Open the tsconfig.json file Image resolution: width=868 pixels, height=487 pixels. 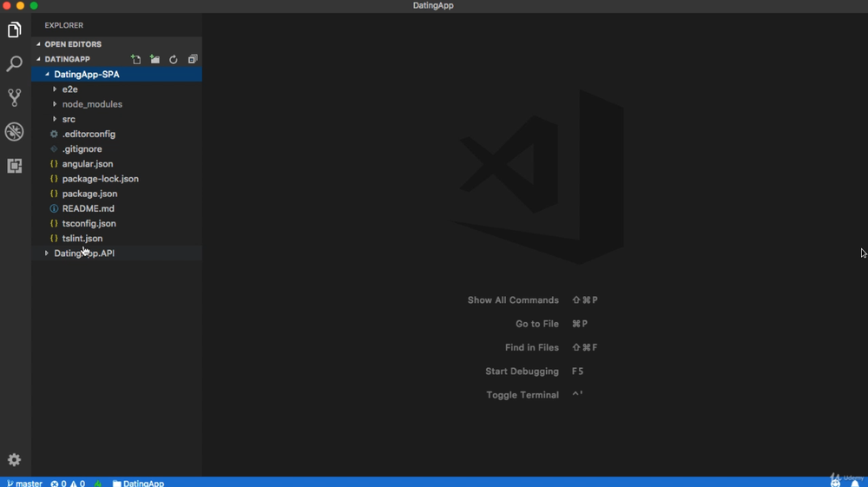tap(116, 224)
